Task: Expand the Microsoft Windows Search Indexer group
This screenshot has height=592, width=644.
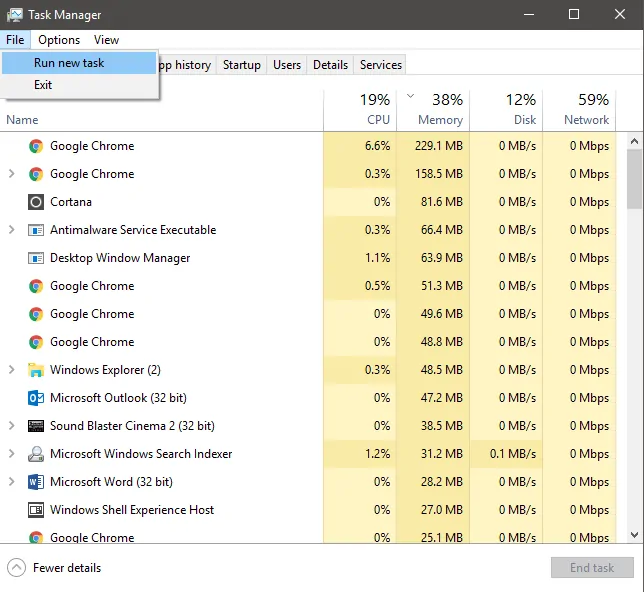Action: pos(12,454)
